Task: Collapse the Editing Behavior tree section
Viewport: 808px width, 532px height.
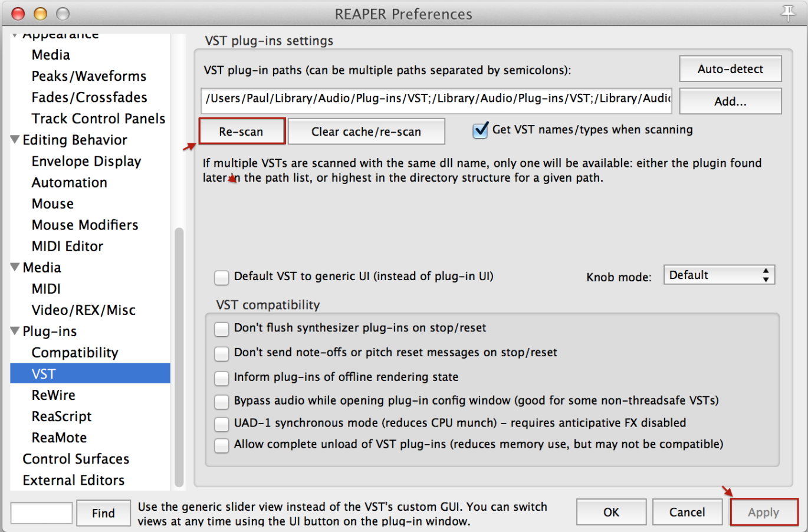Action: pos(15,140)
